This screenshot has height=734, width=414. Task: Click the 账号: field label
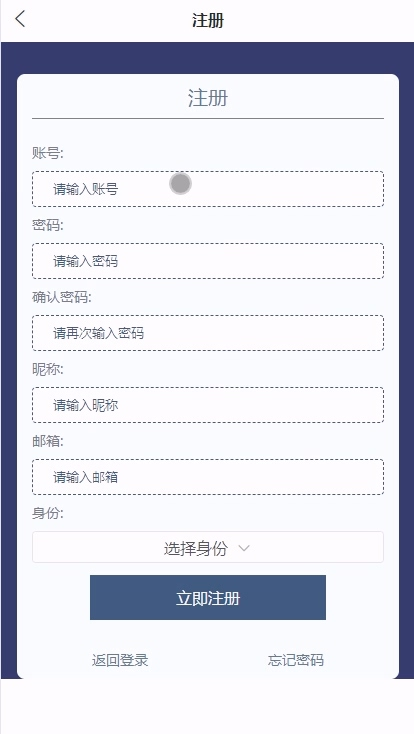48,153
